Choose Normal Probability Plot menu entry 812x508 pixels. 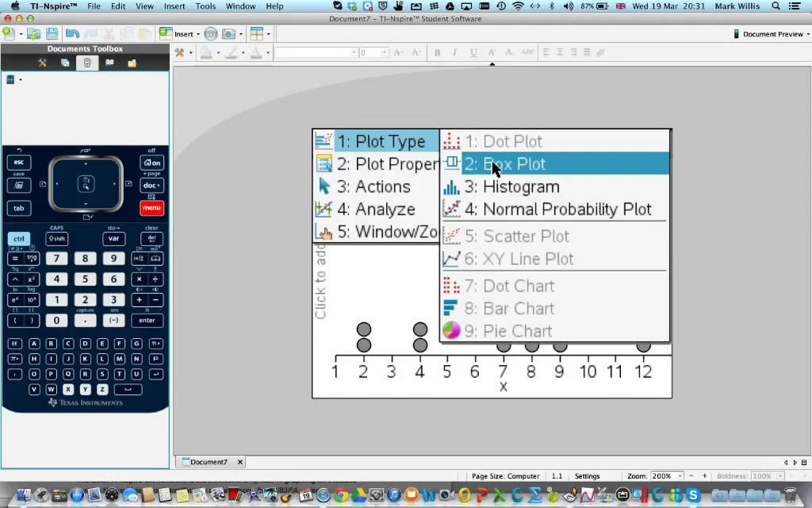click(x=554, y=210)
